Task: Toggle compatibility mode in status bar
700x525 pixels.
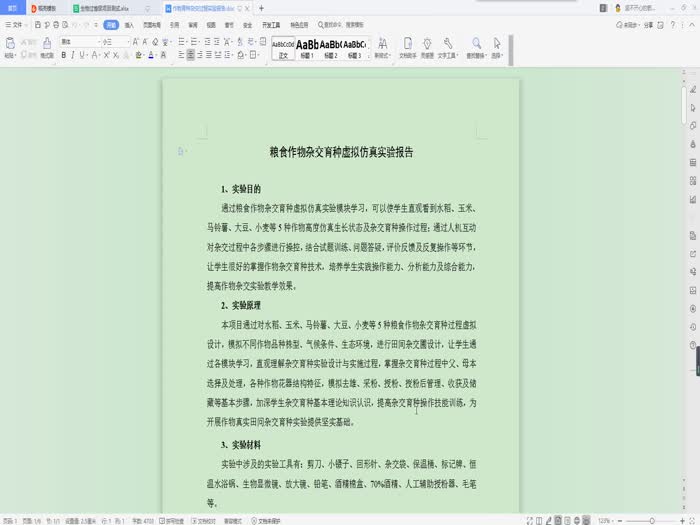Action: pos(232,520)
